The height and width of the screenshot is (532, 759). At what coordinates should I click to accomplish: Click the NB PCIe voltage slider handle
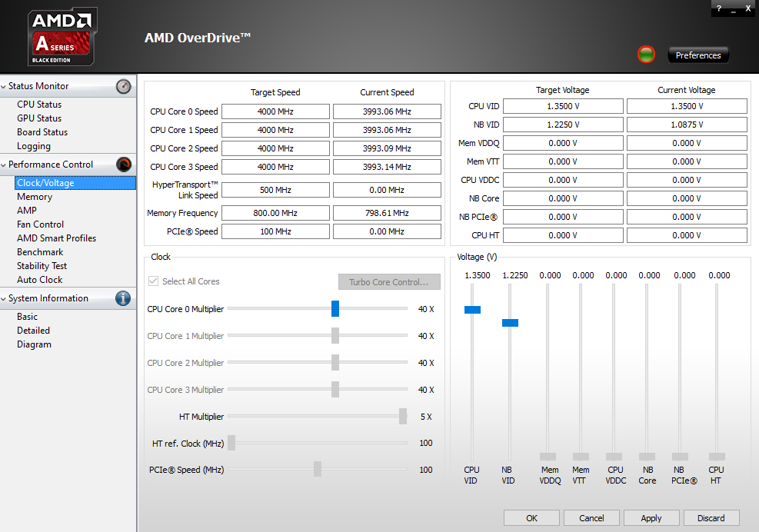click(680, 457)
